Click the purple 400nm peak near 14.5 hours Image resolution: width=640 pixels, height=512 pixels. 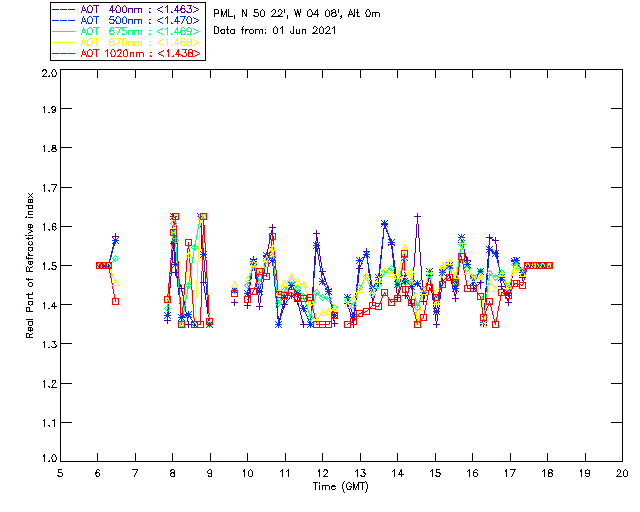tap(417, 216)
